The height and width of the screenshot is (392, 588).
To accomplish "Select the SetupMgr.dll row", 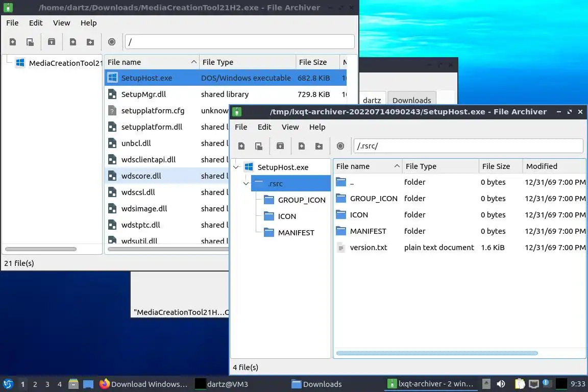I will pos(226,94).
